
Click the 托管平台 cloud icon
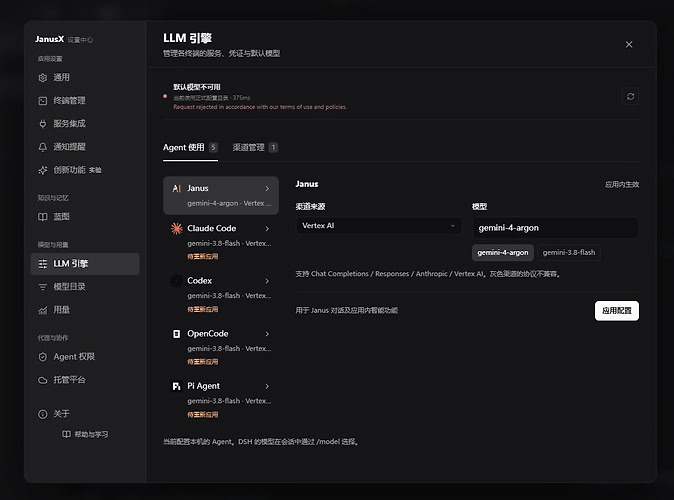pos(43,380)
